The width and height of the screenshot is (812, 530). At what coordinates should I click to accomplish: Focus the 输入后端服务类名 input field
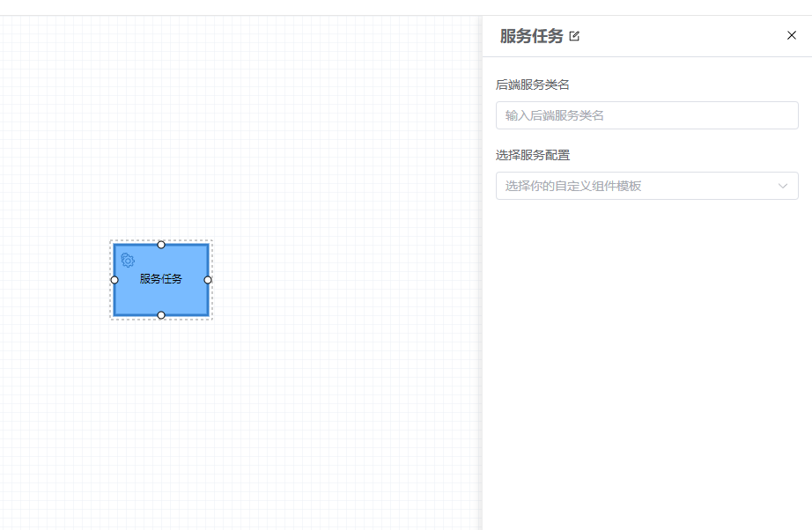pyautogui.click(x=646, y=115)
